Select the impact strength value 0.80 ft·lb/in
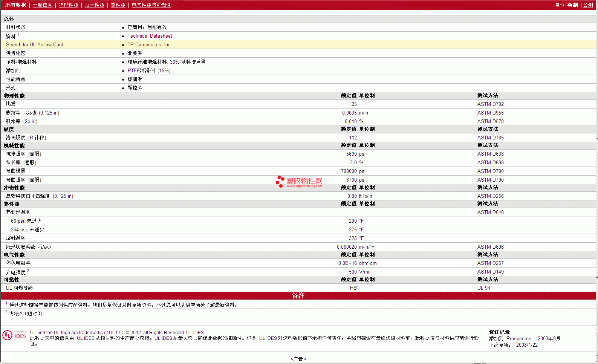This screenshot has height=364, width=598. click(x=360, y=196)
